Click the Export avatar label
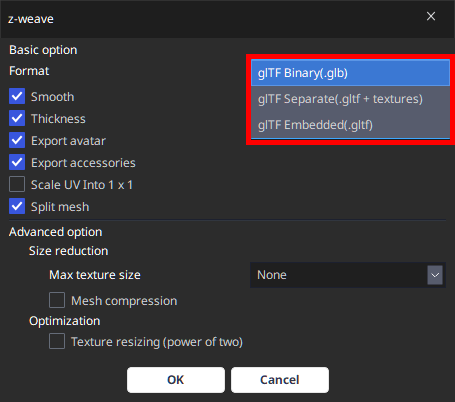The width and height of the screenshot is (455, 402). [68, 141]
